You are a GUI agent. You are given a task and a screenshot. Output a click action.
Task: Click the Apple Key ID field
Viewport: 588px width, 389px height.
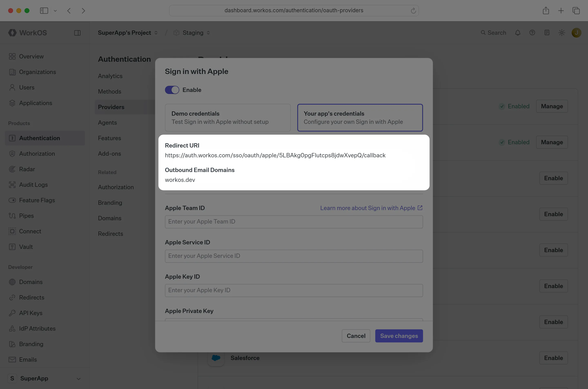[294, 290]
